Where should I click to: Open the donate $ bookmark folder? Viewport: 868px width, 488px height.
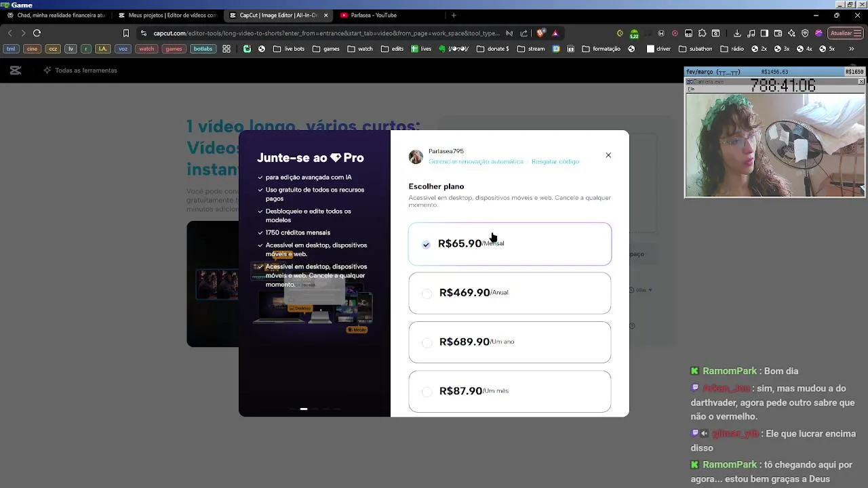pos(493,49)
